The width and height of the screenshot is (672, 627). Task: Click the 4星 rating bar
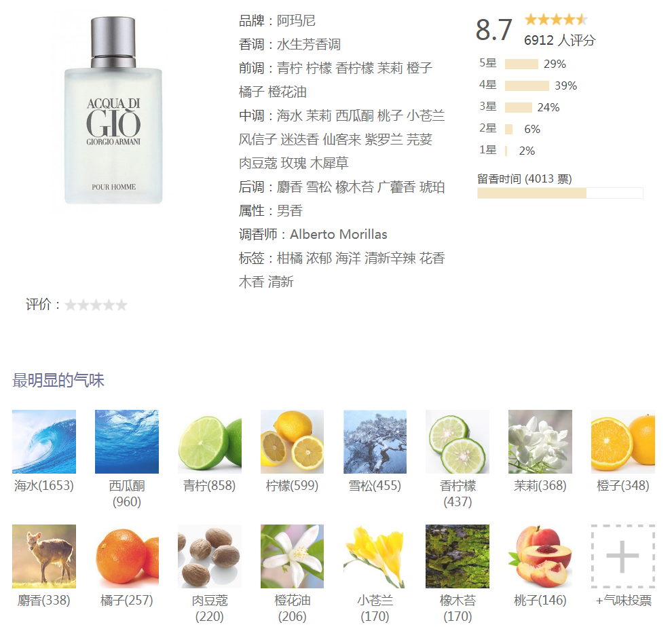[527, 85]
